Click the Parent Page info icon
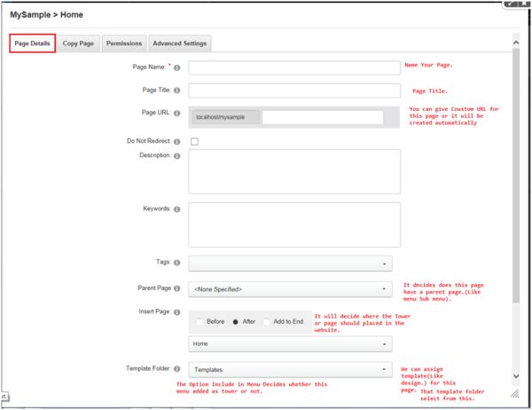 (x=176, y=288)
